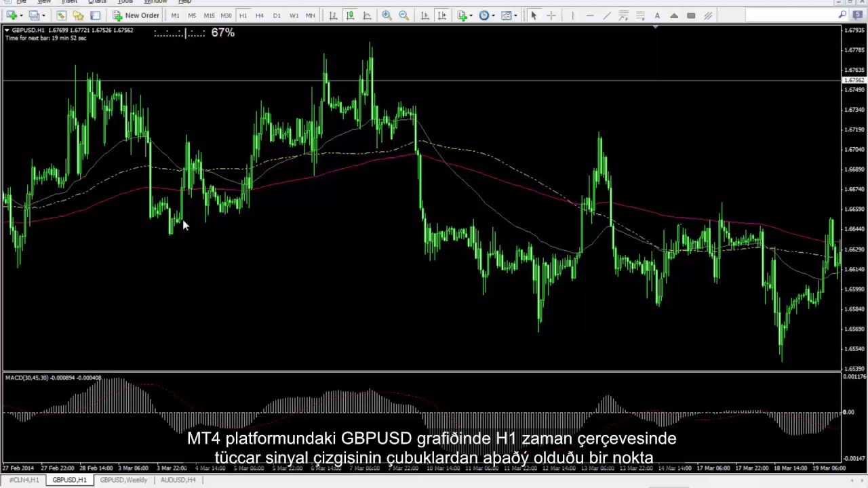
Task: Switch to the GBPUSD,H1 chart tab
Action: pos(69,480)
